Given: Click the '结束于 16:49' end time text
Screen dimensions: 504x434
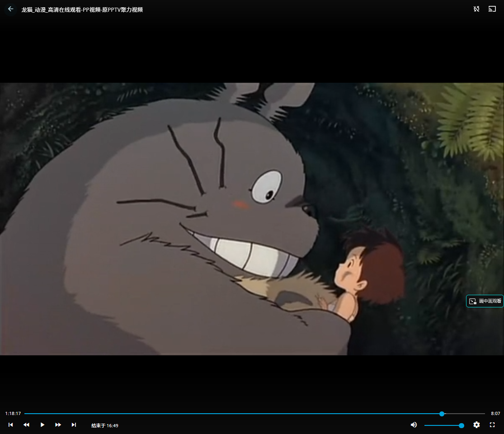Looking at the screenshot, I should pos(105,425).
